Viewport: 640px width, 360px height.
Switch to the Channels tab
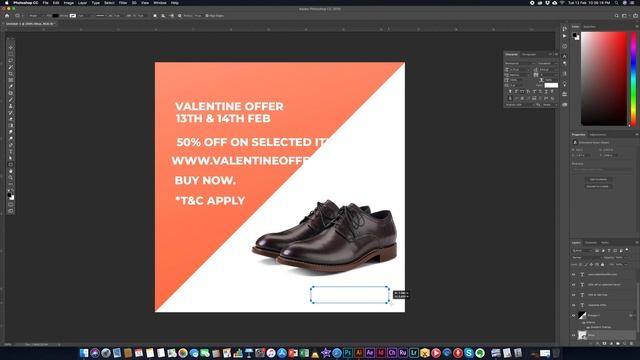pyautogui.click(x=591, y=242)
